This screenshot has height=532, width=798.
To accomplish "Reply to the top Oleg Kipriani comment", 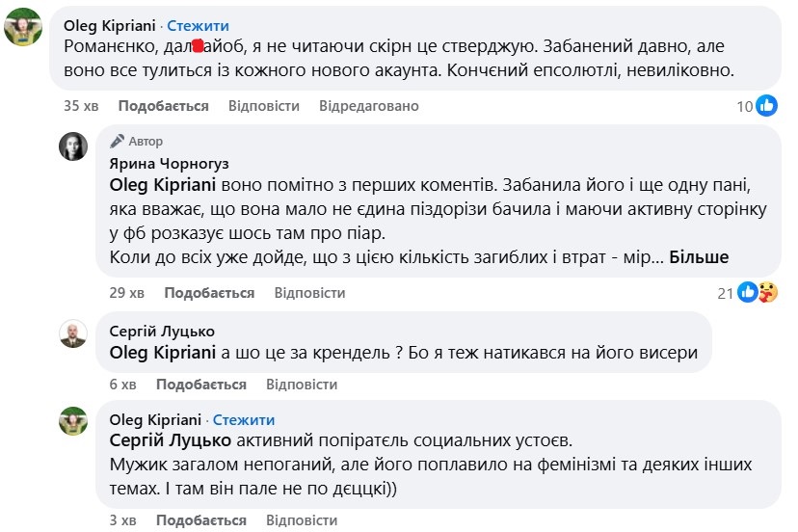I will pos(264,106).
